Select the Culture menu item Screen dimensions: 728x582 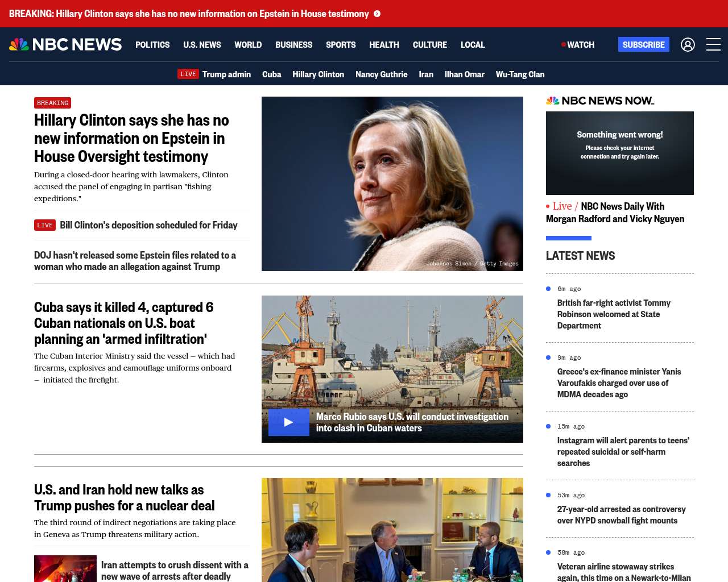click(x=429, y=45)
